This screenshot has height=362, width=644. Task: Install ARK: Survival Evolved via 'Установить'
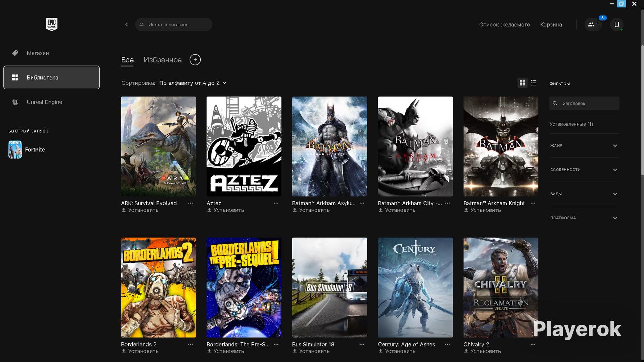tap(140, 210)
